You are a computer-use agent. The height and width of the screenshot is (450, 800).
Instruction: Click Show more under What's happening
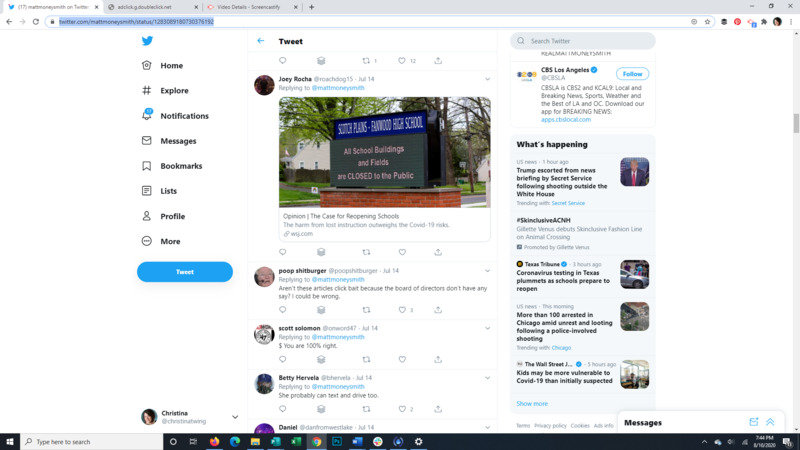(532, 404)
